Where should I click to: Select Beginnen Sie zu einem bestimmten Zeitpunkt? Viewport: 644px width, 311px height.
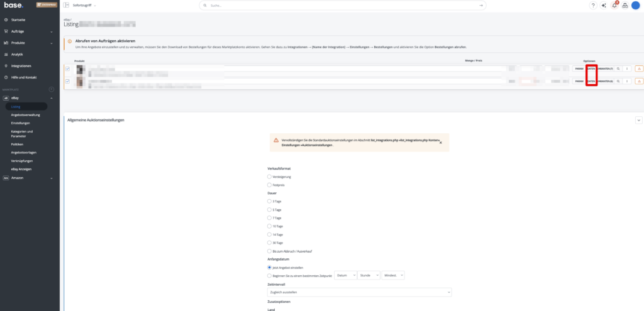(269, 276)
